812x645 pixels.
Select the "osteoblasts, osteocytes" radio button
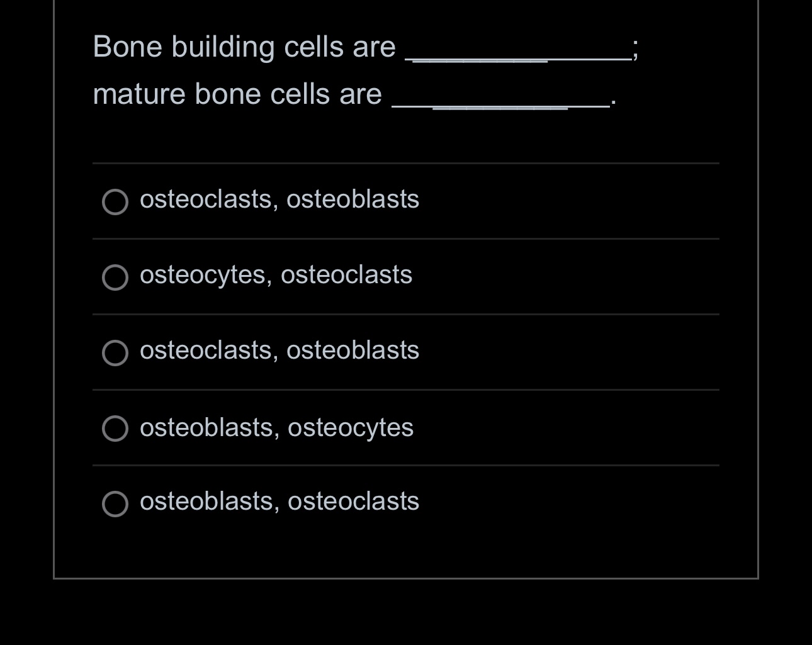[115, 429]
